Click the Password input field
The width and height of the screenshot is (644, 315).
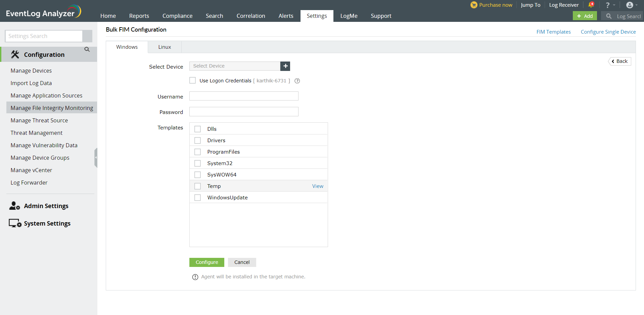[x=244, y=112]
